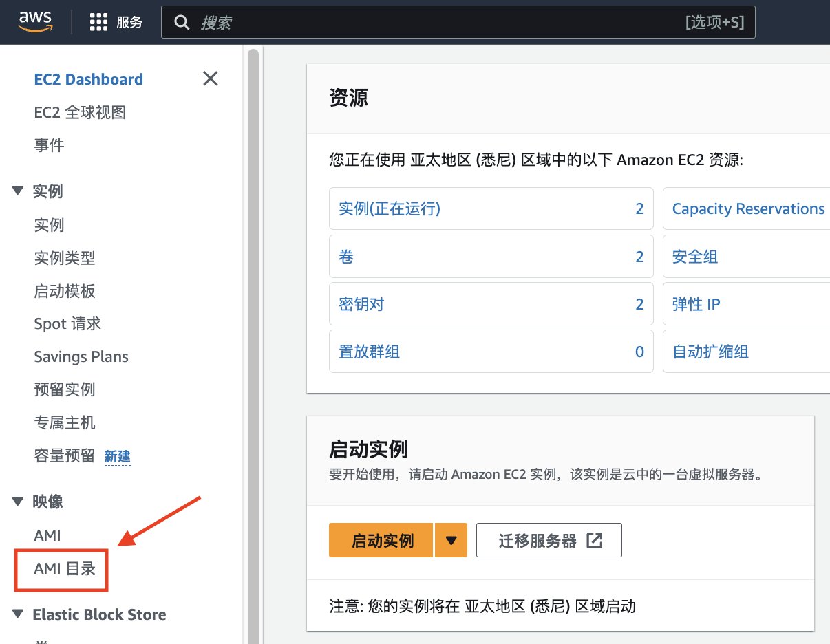
Task: Click the external link icon on 迁移服务器
Action: click(594, 541)
